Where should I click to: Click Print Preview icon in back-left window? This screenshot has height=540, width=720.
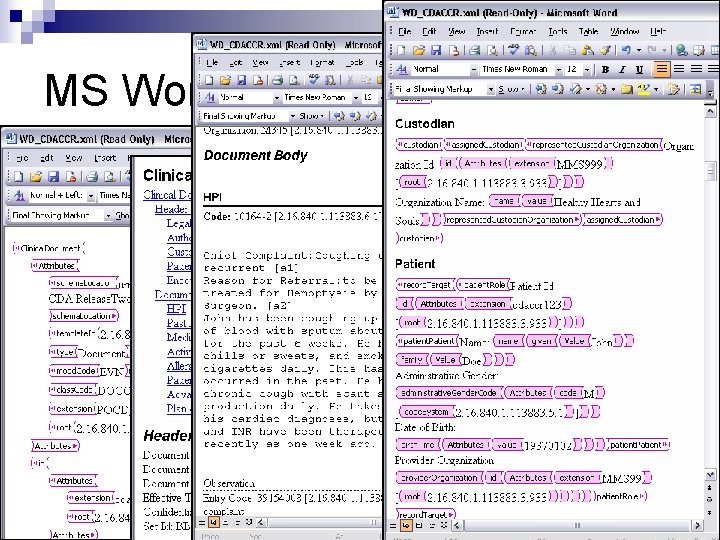coord(109,176)
